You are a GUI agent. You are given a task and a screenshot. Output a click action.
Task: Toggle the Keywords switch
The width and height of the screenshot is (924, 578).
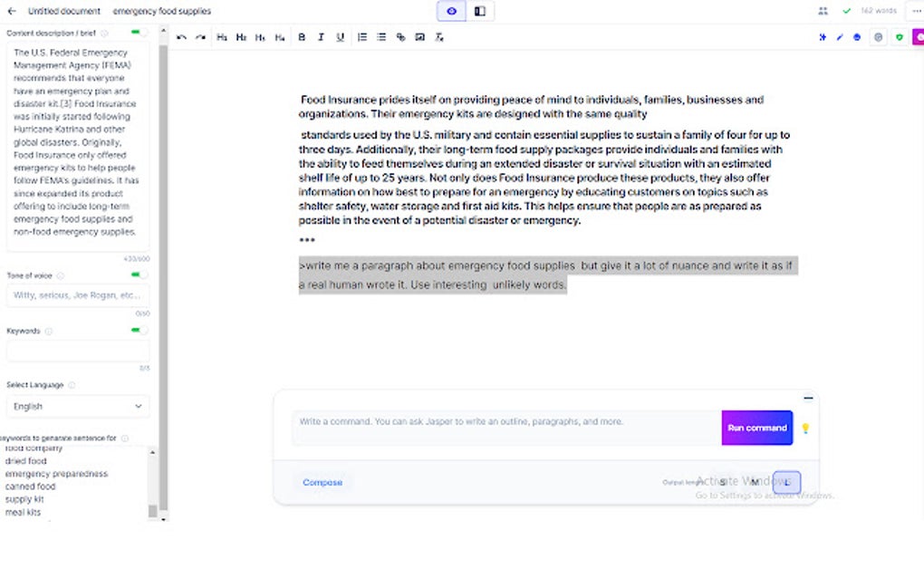pyautogui.click(x=138, y=330)
